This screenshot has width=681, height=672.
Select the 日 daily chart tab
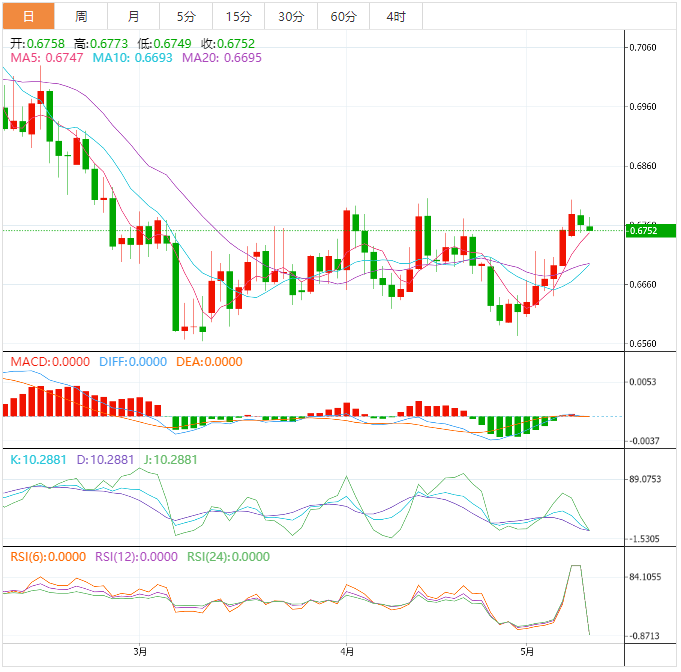(27, 16)
